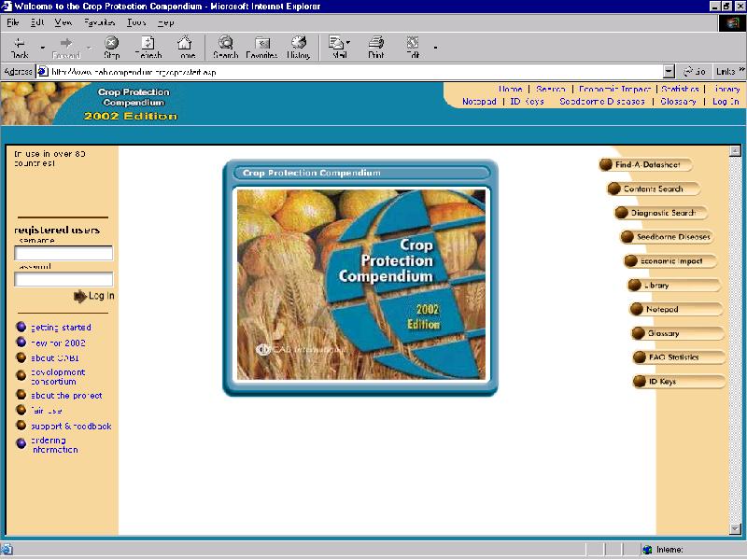Viewport: 747px width, 560px height.
Task: Expand the Links toolbar chevron
Action: [x=741, y=70]
